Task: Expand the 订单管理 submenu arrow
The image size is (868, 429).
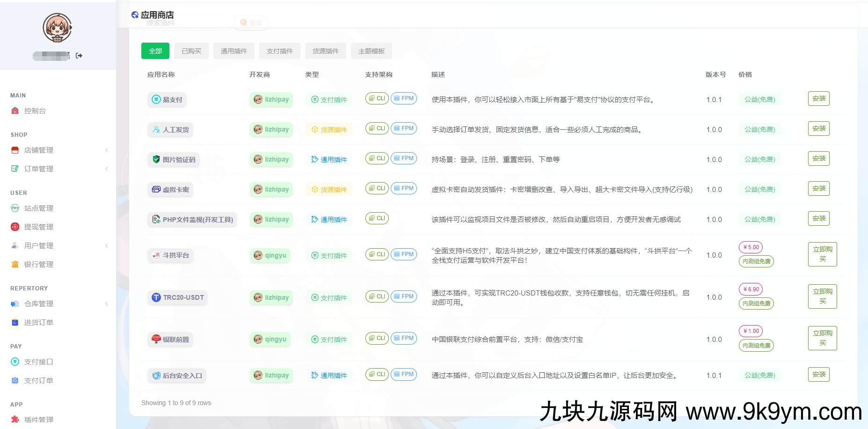Action: click(x=107, y=169)
